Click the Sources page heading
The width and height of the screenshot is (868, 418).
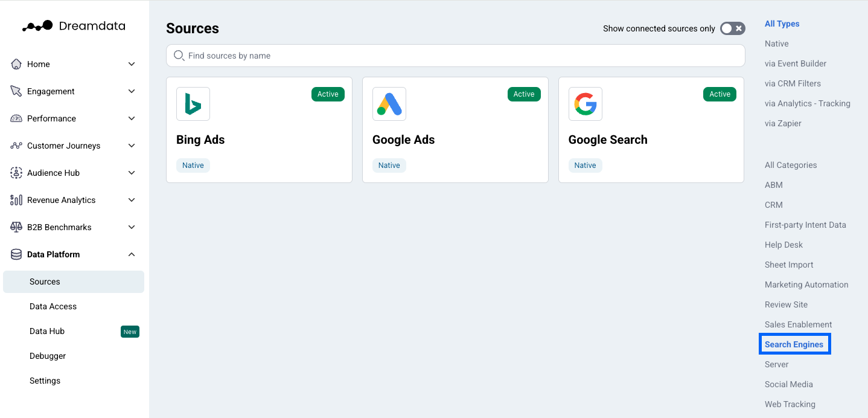coord(193,28)
